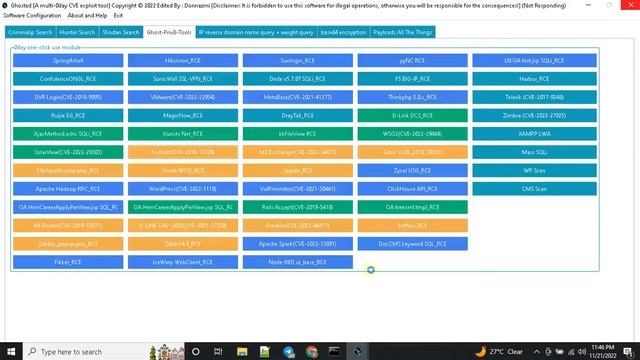Click the Zabbix 4.4_RCE orange button
This screenshot has width=640, height=360.
[183, 244]
